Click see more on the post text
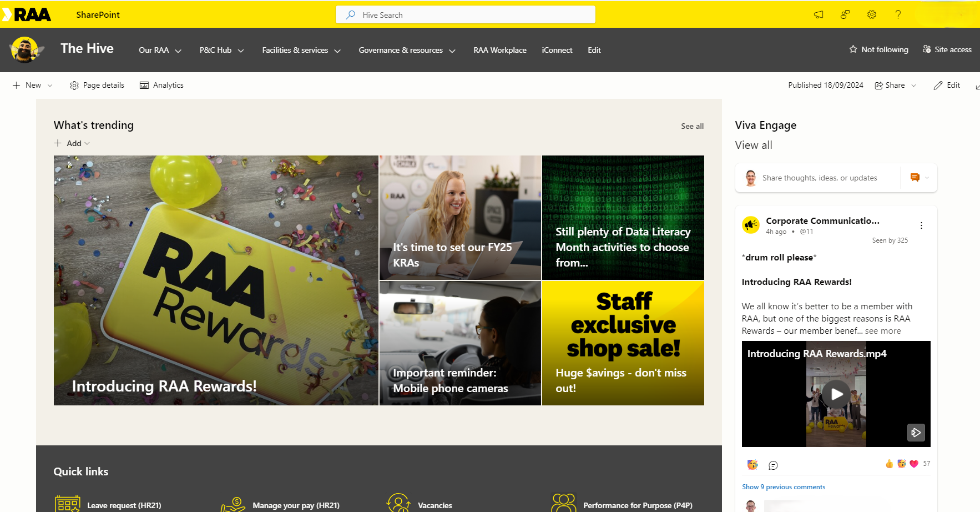Viewport: 980px width, 512px height. pyautogui.click(x=883, y=331)
